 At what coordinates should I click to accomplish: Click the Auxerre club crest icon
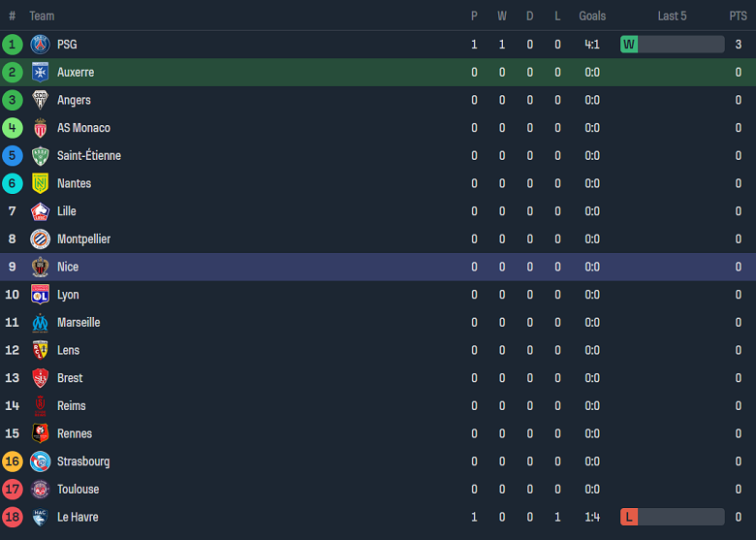coord(40,73)
